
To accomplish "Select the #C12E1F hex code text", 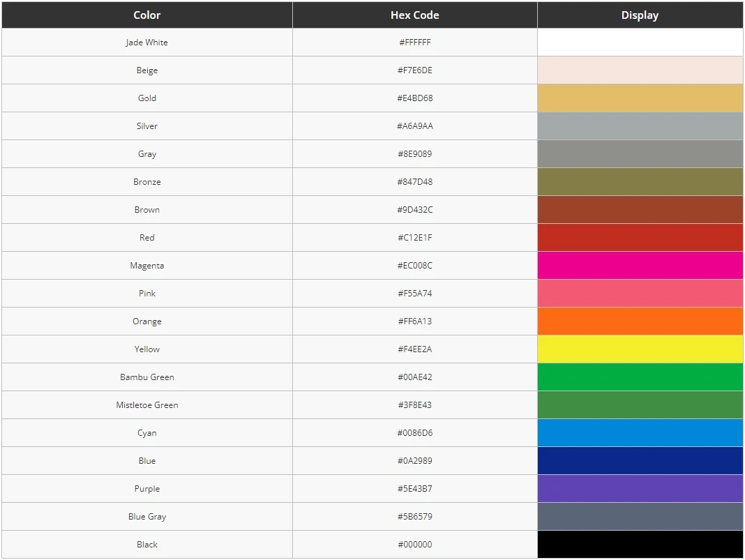I will (414, 238).
